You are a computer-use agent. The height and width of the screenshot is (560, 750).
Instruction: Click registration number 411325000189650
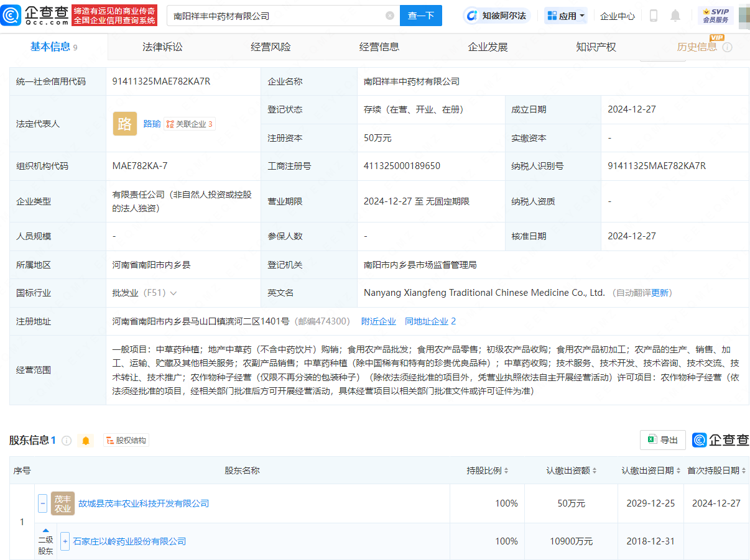click(x=402, y=166)
